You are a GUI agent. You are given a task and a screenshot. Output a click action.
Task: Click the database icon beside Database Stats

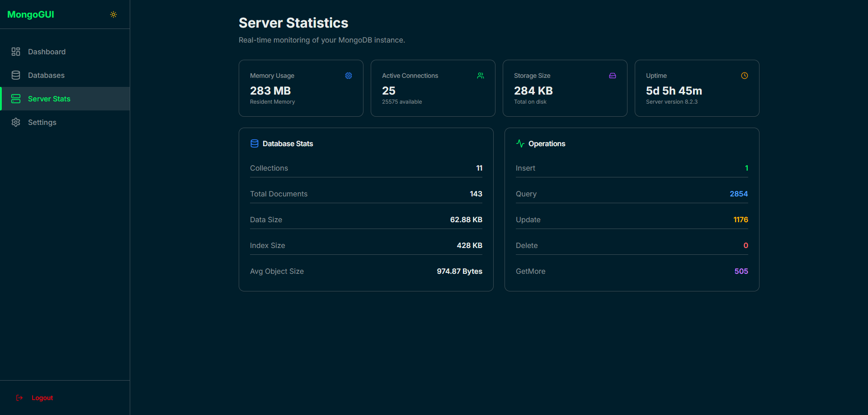click(x=255, y=143)
